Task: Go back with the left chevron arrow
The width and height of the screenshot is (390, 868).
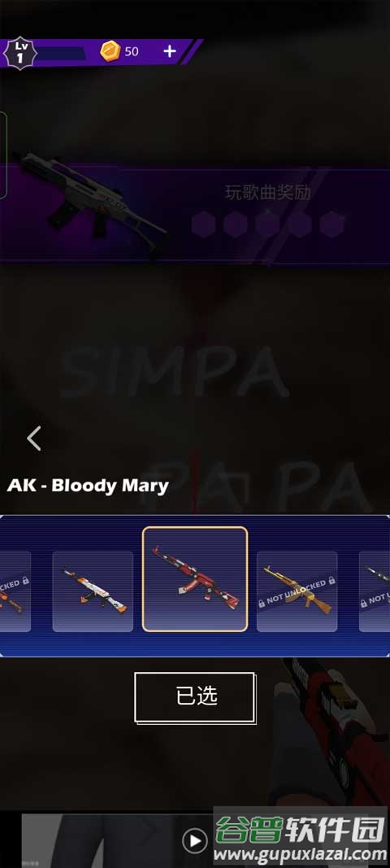Action: 34,438
